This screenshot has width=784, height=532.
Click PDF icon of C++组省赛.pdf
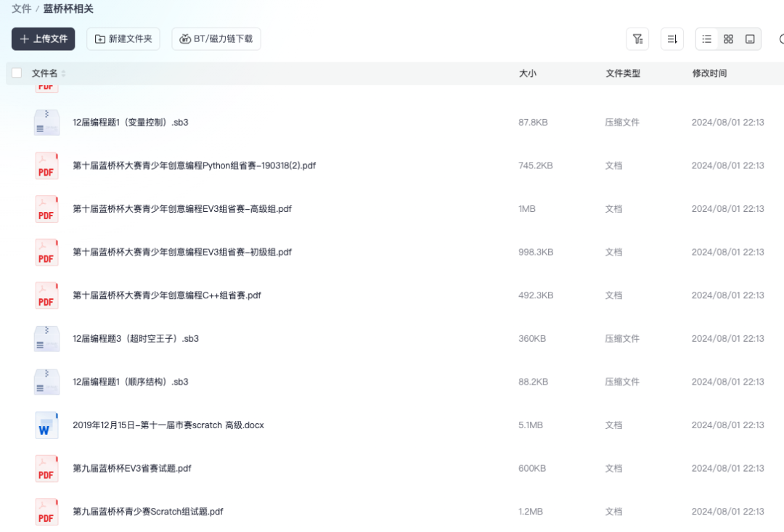[x=46, y=295]
